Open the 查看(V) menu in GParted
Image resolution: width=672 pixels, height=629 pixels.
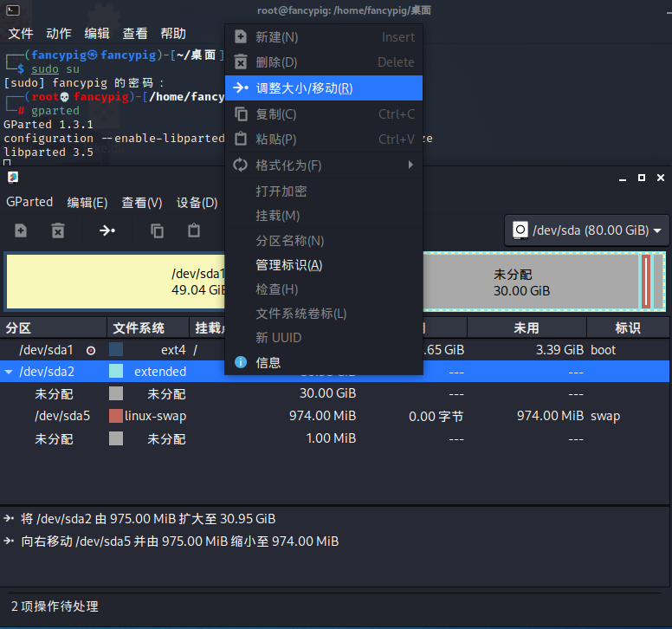pos(142,203)
